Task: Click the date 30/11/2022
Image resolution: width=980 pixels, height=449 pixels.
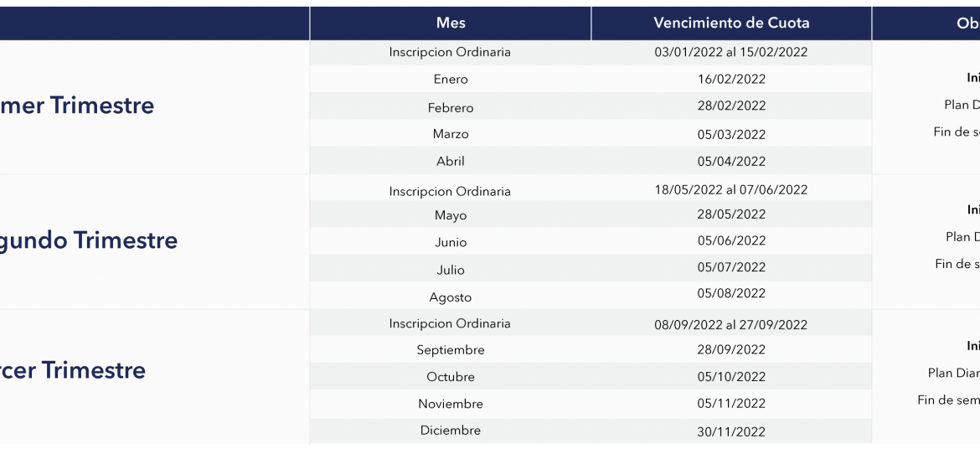Action: pos(731,431)
